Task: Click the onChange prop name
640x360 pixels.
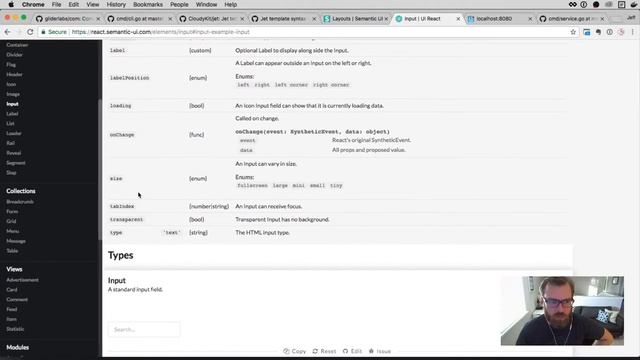Action: pyautogui.click(x=122, y=135)
